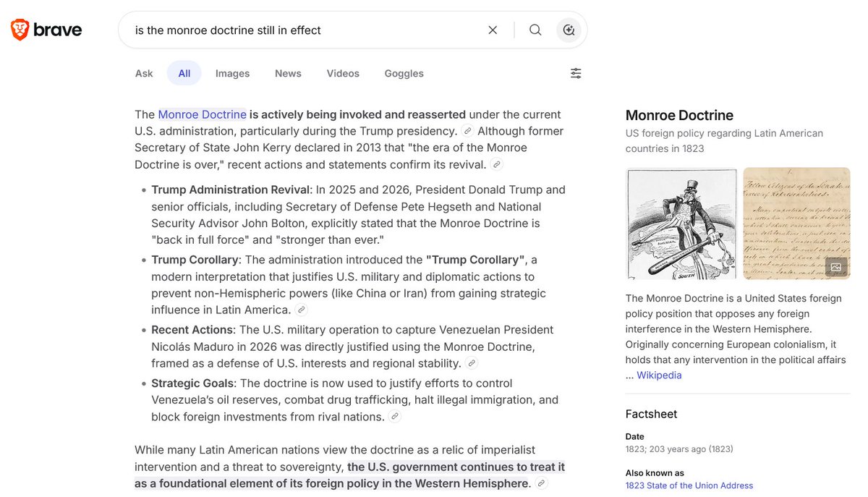Open the Wikipedia link in infobox

[659, 375]
